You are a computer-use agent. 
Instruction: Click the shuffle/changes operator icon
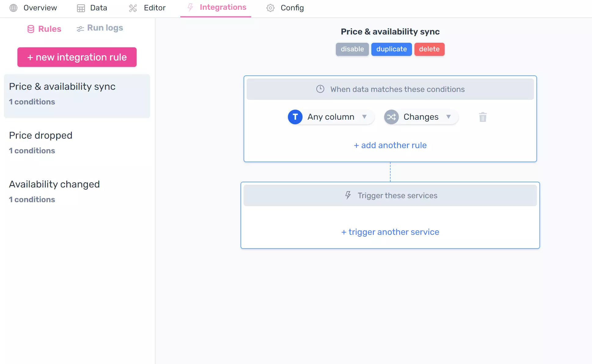click(391, 117)
